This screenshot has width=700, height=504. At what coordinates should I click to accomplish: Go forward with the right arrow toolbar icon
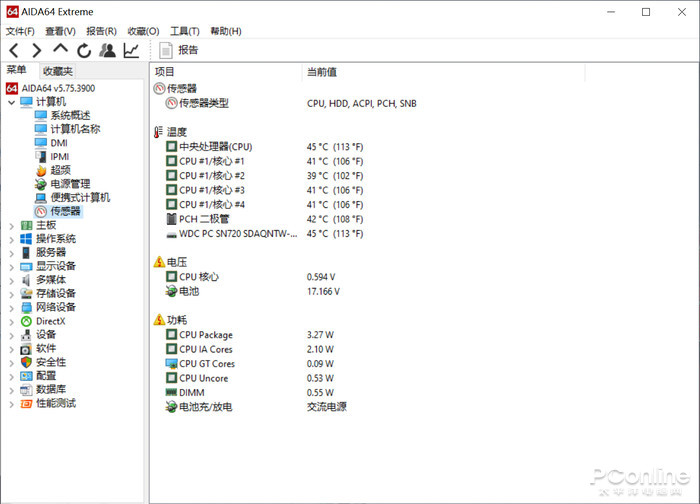pos(37,50)
